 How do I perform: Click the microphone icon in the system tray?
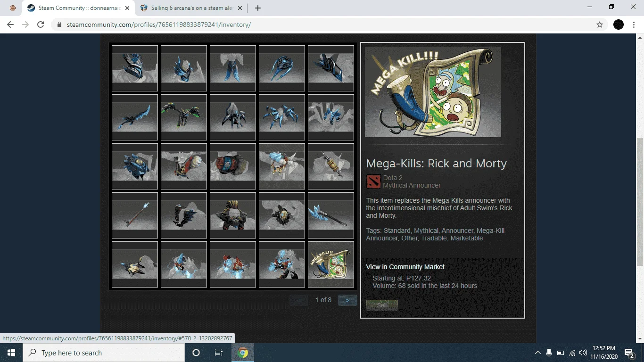click(x=549, y=353)
